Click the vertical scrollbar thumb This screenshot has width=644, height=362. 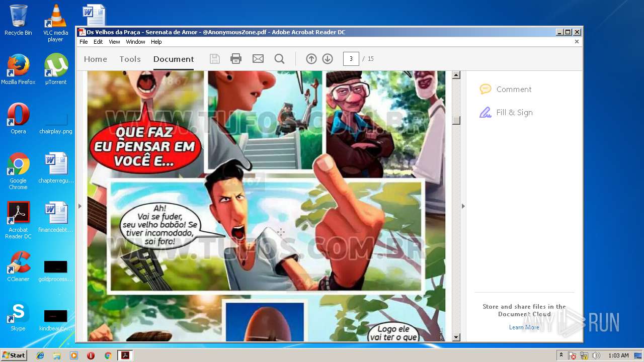pyautogui.click(x=456, y=120)
